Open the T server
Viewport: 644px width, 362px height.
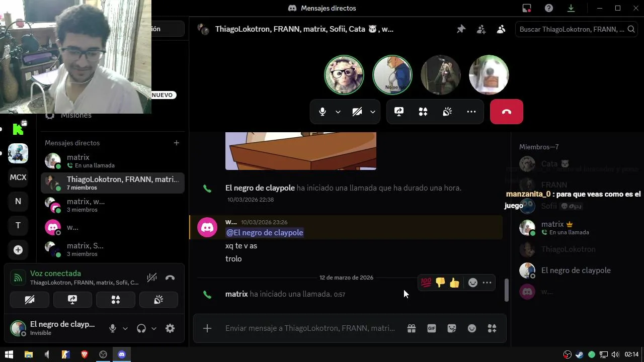click(18, 225)
